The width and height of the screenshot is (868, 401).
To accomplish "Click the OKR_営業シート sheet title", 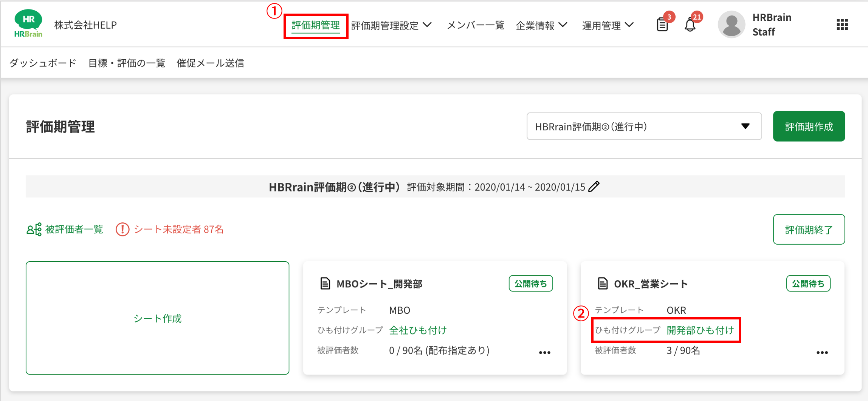I will tap(651, 284).
